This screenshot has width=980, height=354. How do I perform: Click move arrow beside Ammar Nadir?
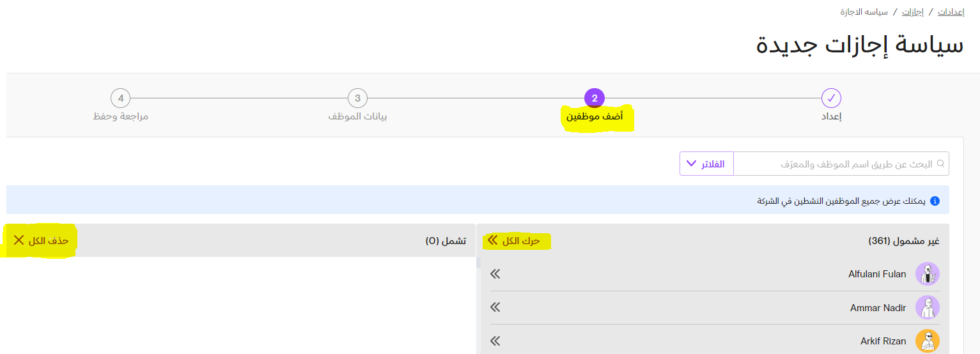(x=495, y=307)
